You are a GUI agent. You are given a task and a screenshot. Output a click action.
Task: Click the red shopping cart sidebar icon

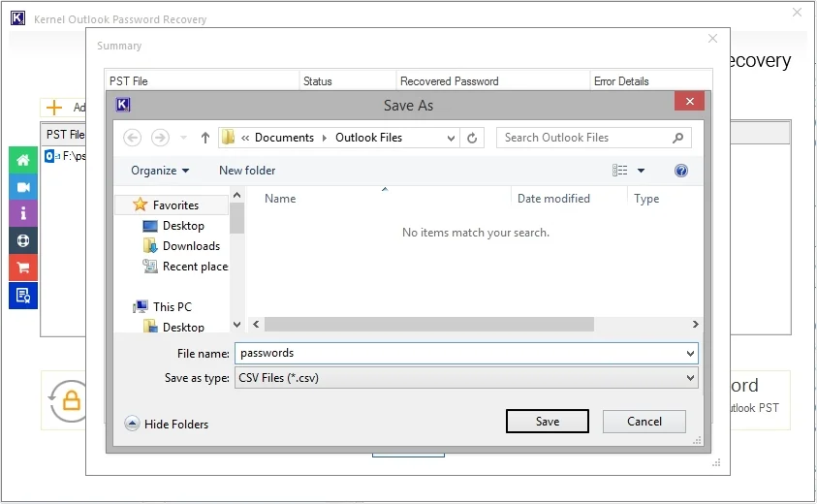coord(23,268)
